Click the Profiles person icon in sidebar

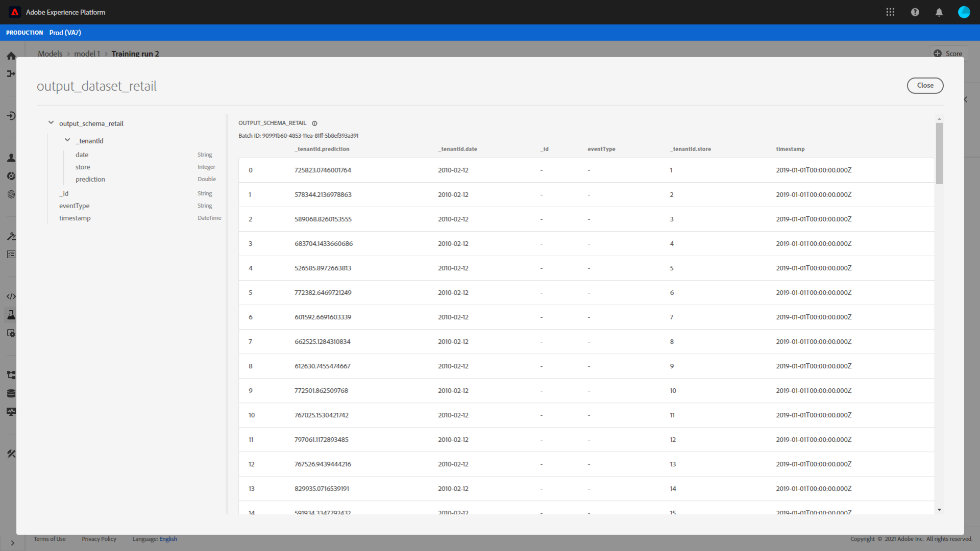click(11, 158)
